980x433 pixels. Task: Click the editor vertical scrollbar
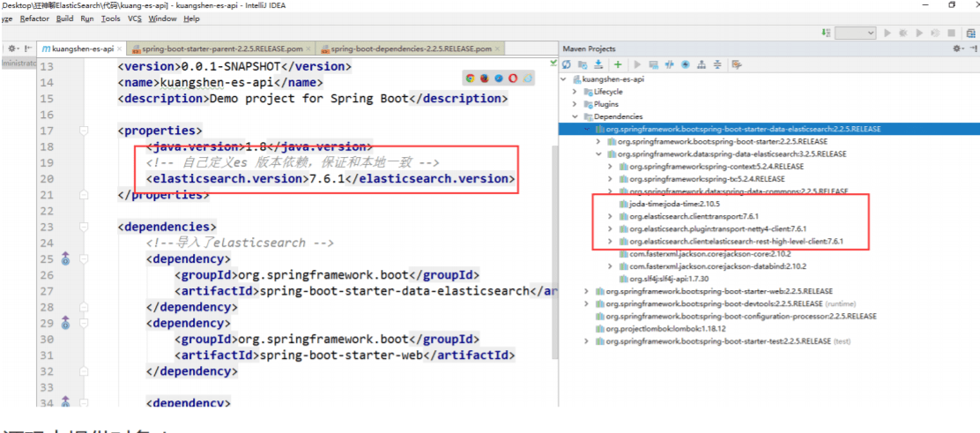[x=553, y=250]
